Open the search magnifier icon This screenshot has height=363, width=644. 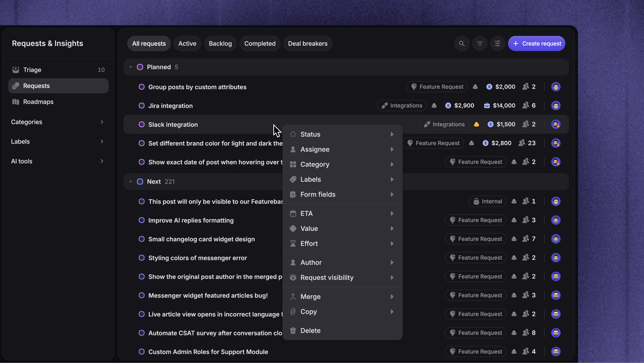(462, 43)
